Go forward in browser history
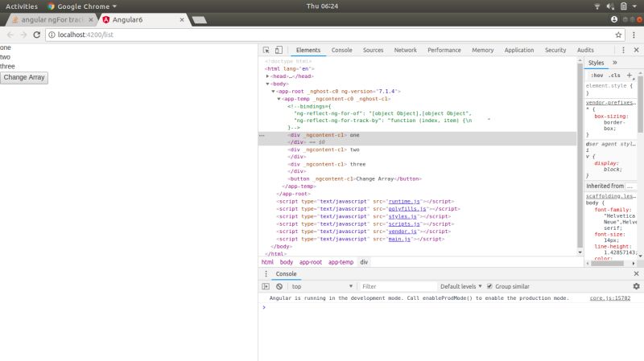The width and height of the screenshot is (644, 361). (x=23, y=35)
